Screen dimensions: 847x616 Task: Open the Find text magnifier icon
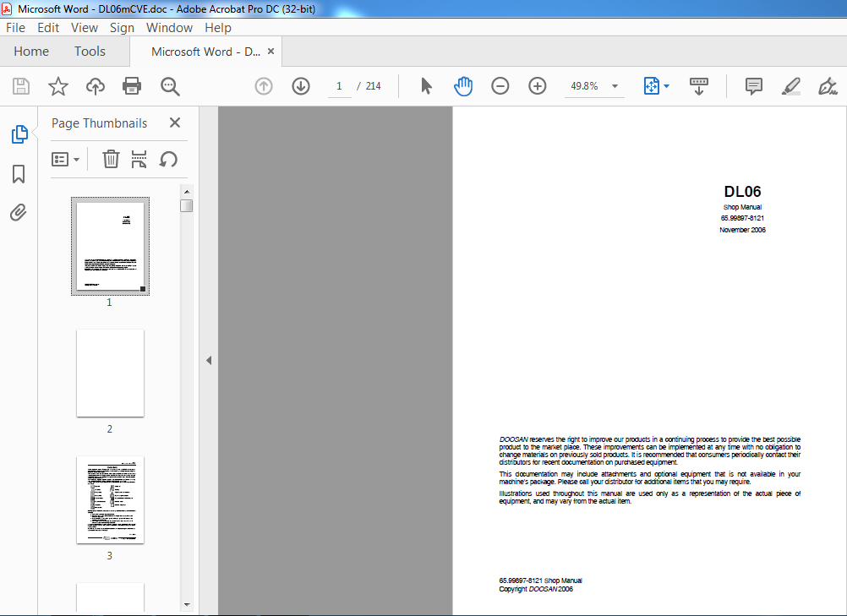tap(170, 86)
